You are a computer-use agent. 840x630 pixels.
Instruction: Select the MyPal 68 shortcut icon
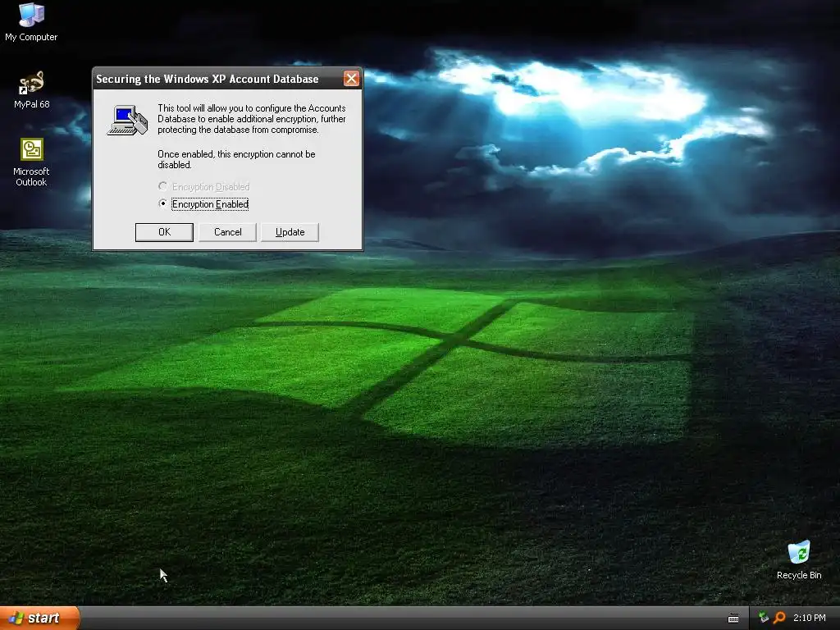coord(31,89)
